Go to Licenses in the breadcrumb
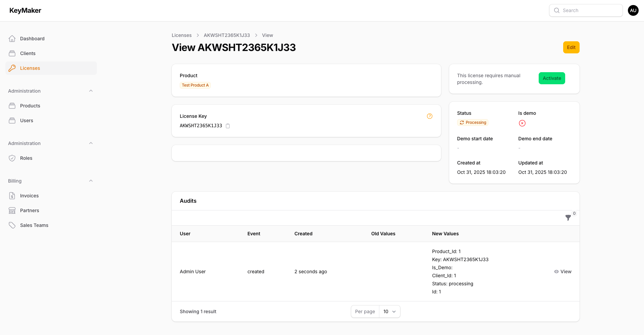Image resolution: width=644 pixels, height=335 pixels. [181, 35]
